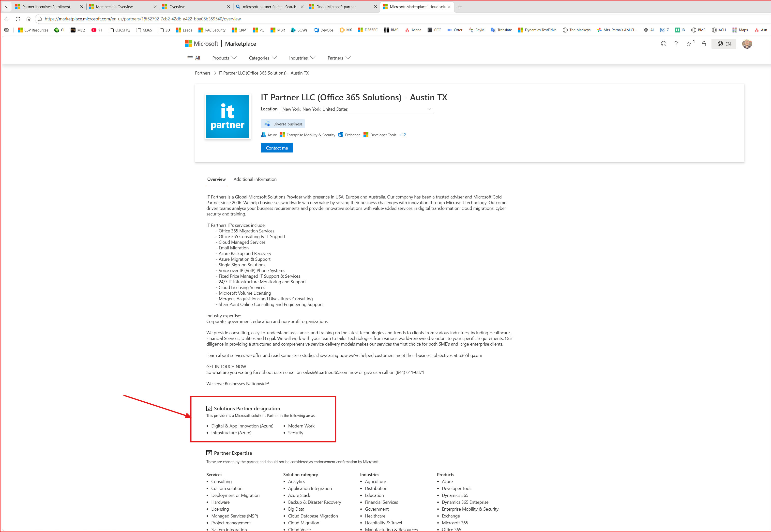Open the Location dropdown
Image resolution: width=771 pixels, height=532 pixels.
pos(357,109)
